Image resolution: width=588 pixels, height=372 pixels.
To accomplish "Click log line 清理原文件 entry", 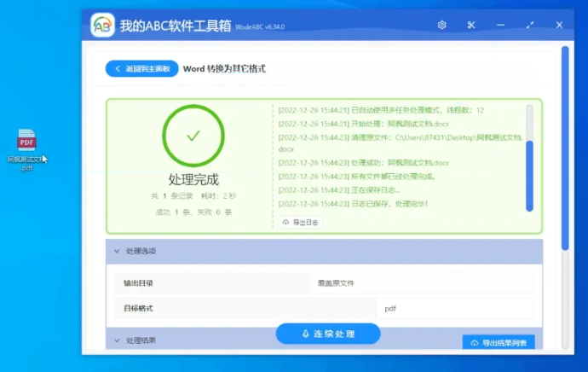I will coord(401,143).
